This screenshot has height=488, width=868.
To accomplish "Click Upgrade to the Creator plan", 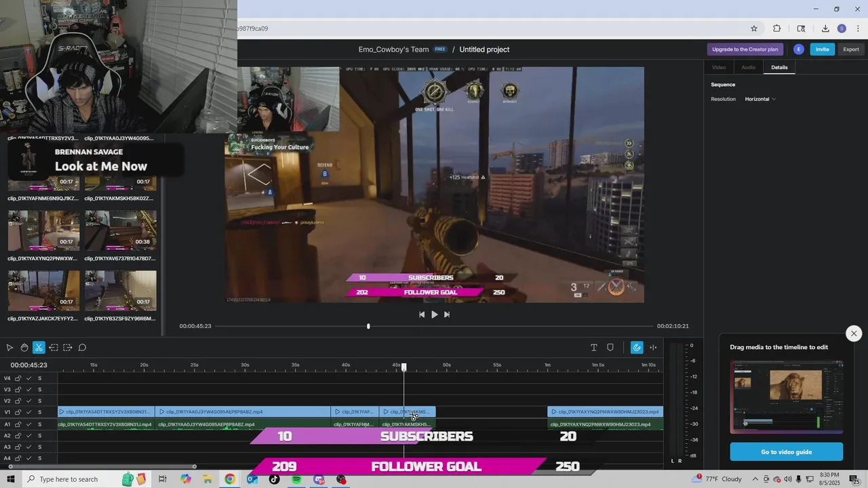I will (745, 49).
